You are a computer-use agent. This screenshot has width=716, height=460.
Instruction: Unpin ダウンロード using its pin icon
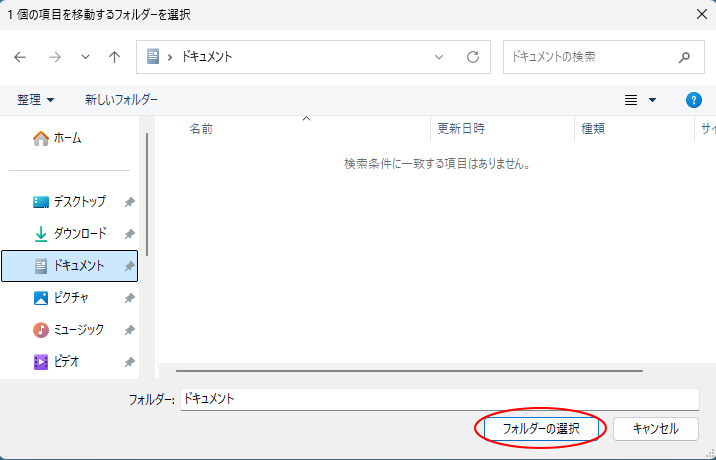[129, 234]
